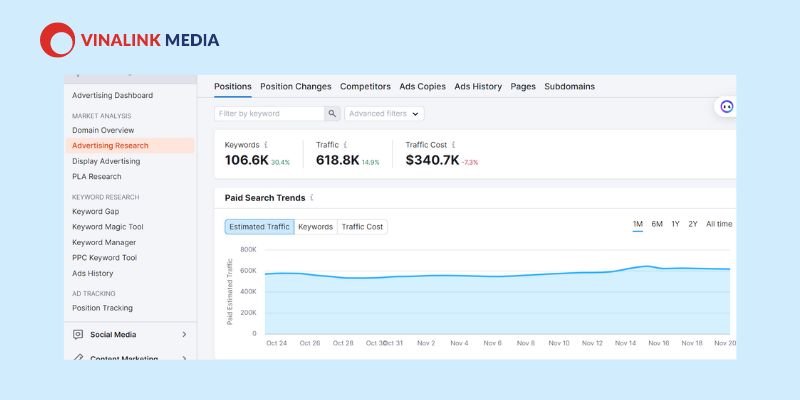Open PPC Keyword Tool in sidebar
Image resolution: width=800 pixels, height=400 pixels.
pos(105,258)
